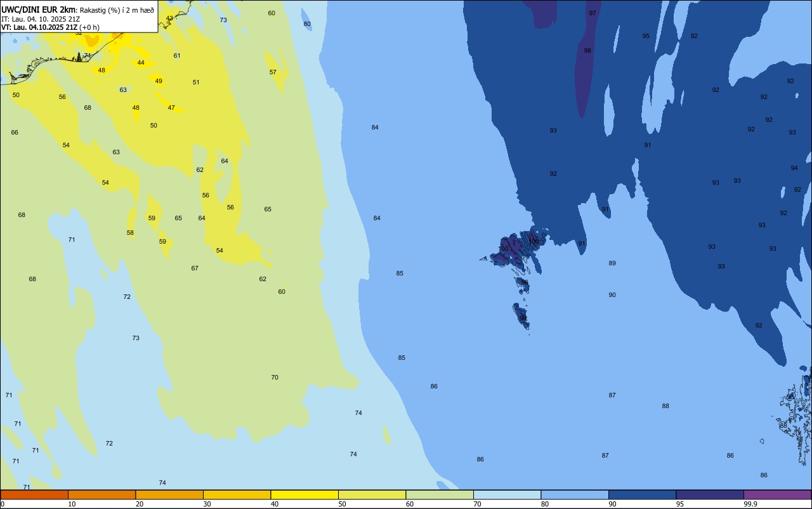Select the 49 humidity value on the map
Image resolution: width=812 pixels, height=509 pixels.
[x=159, y=81]
